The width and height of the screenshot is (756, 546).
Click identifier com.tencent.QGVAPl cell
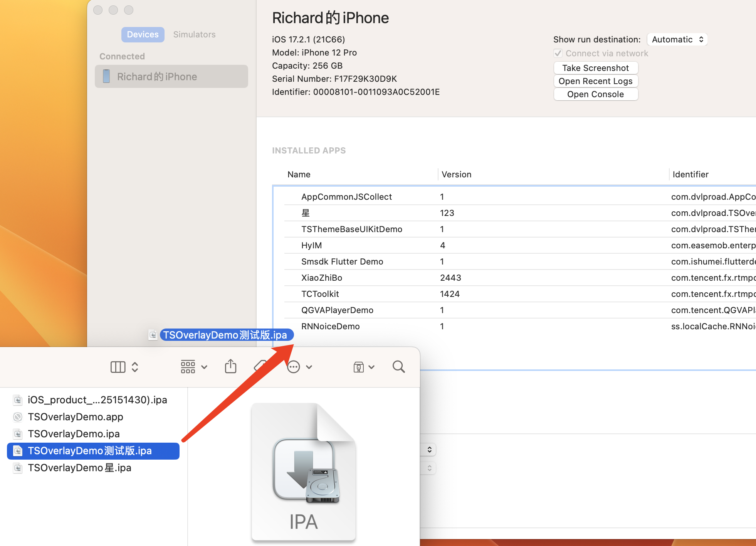click(713, 310)
